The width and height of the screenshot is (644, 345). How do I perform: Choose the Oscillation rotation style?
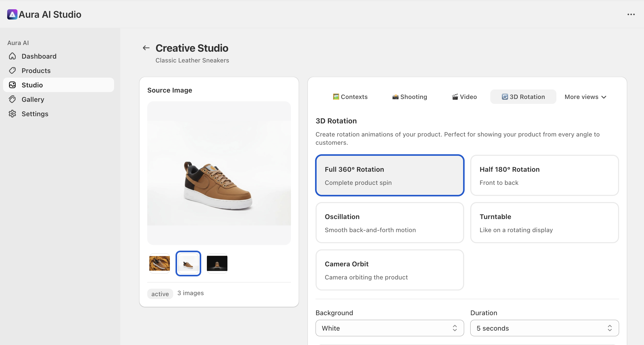tap(390, 223)
